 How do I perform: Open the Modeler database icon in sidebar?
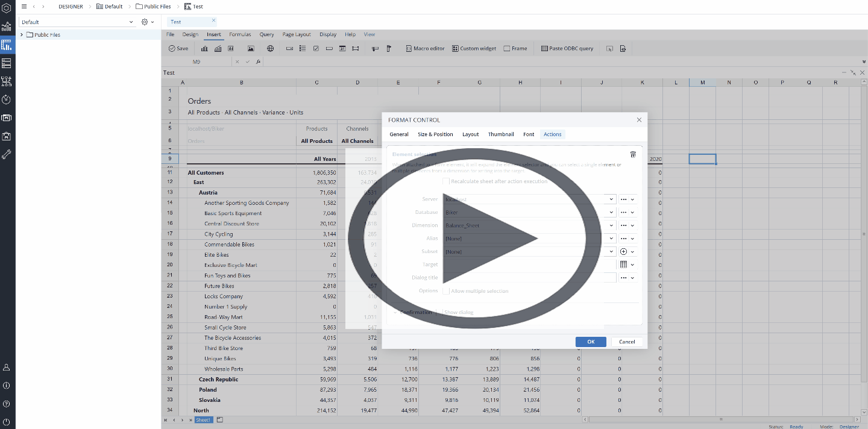click(x=7, y=63)
